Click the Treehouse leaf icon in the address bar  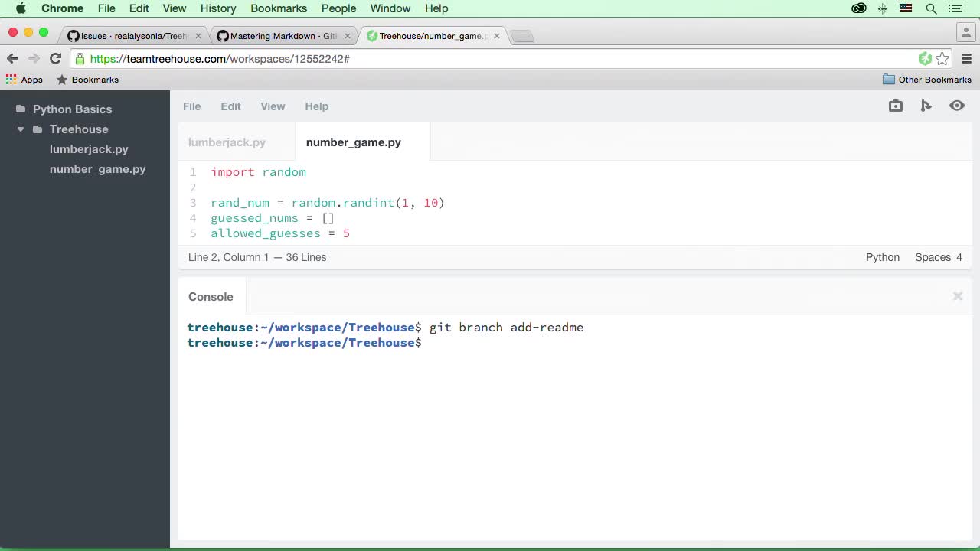point(925,58)
